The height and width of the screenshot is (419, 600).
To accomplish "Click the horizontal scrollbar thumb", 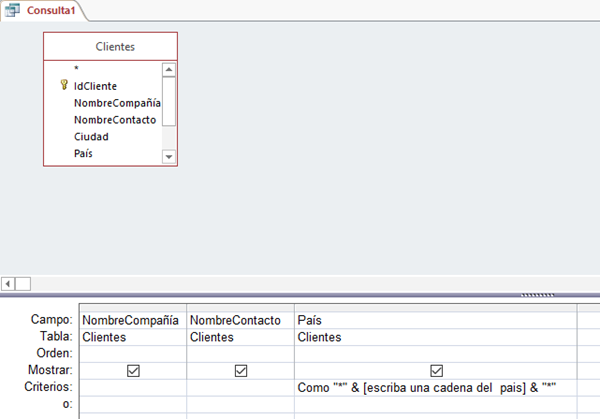I will 23,284.
